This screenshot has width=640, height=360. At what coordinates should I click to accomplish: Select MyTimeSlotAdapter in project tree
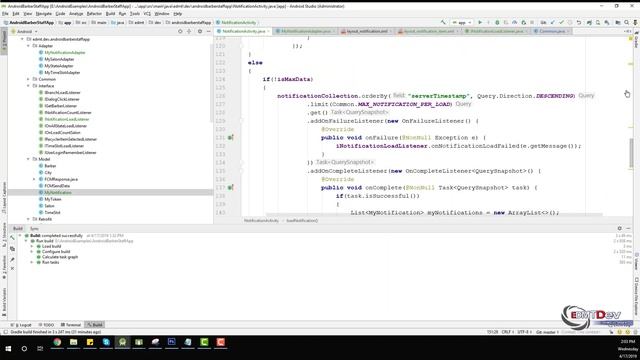tap(62, 73)
